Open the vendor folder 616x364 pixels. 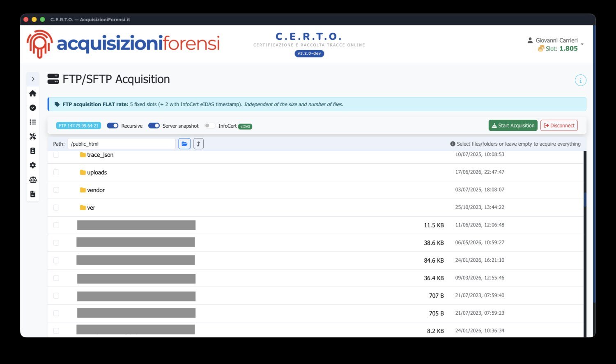(92, 190)
